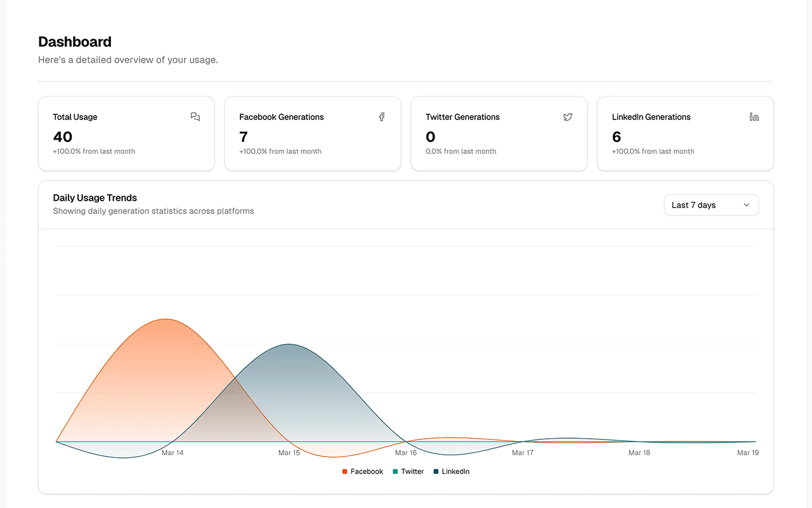This screenshot has width=812, height=508.
Task: Click the chevron arrow in the time range selector
Action: click(x=747, y=205)
